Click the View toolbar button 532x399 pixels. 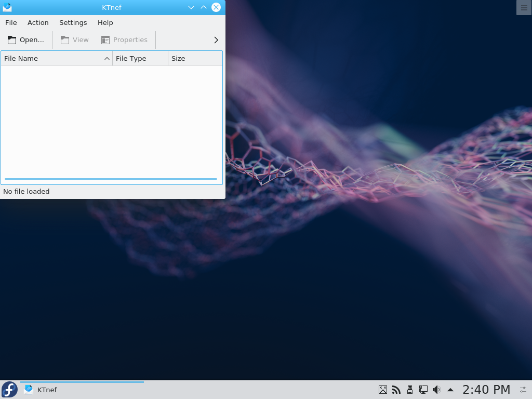tap(75, 40)
